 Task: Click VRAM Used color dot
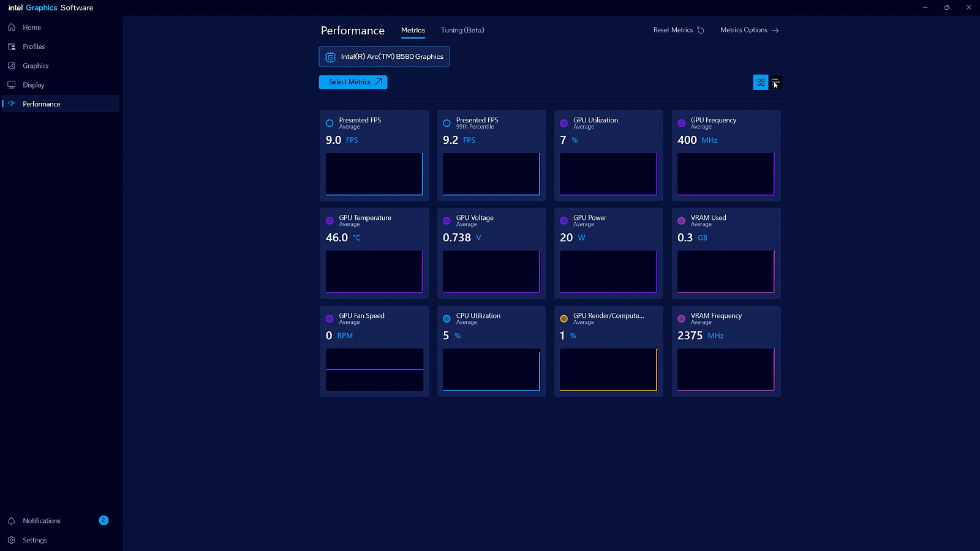tap(681, 220)
